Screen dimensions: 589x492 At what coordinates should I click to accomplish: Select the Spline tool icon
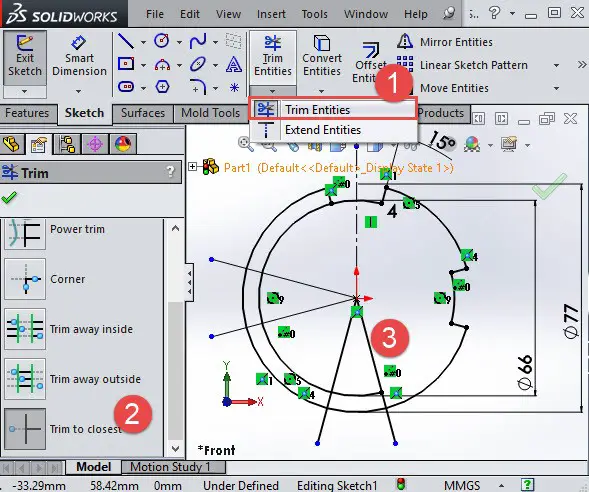point(198,41)
